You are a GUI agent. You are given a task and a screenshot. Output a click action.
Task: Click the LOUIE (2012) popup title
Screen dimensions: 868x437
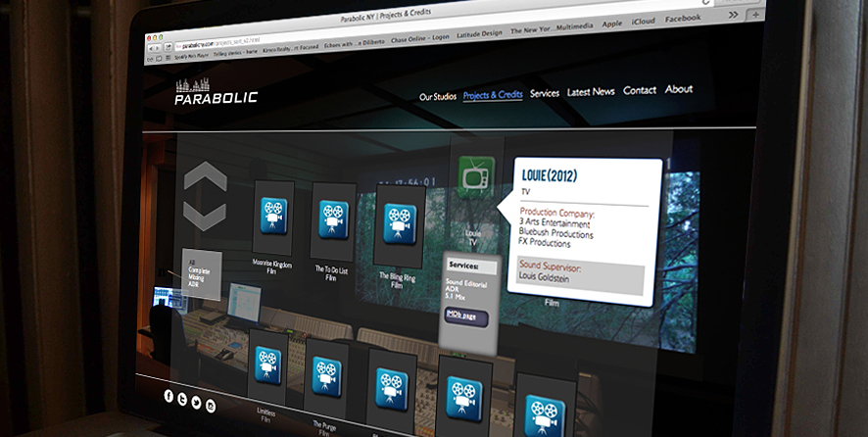pyautogui.click(x=550, y=176)
